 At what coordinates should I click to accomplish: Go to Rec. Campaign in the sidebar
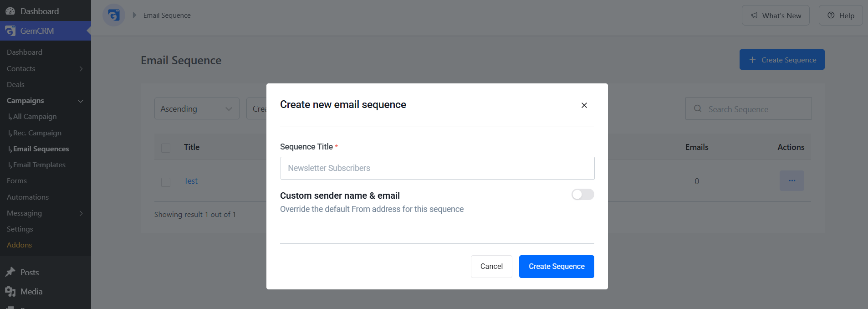37,133
